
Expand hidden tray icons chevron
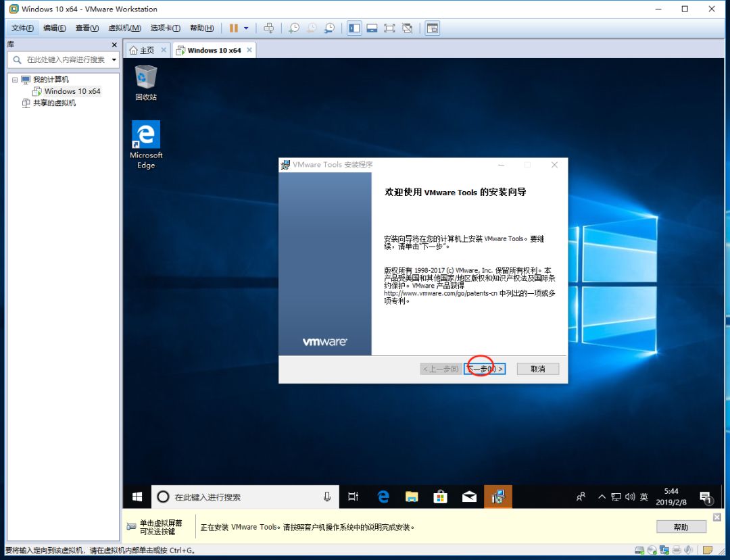(x=602, y=497)
